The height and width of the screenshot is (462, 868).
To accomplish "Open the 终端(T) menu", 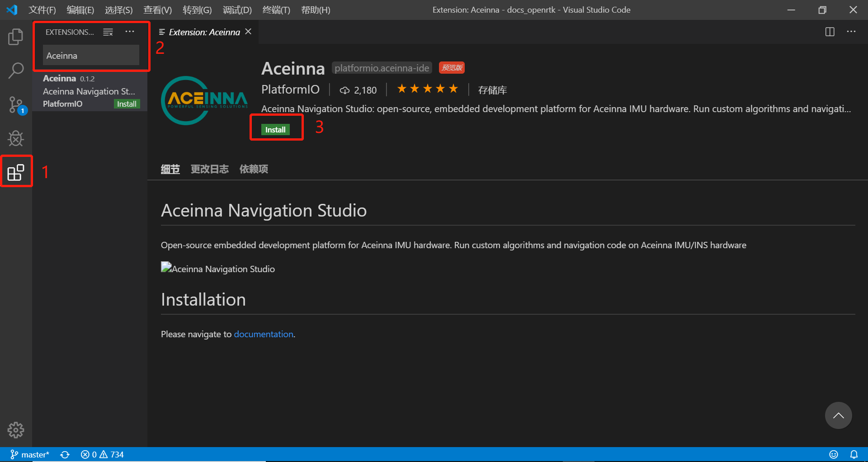I will 276,10.
